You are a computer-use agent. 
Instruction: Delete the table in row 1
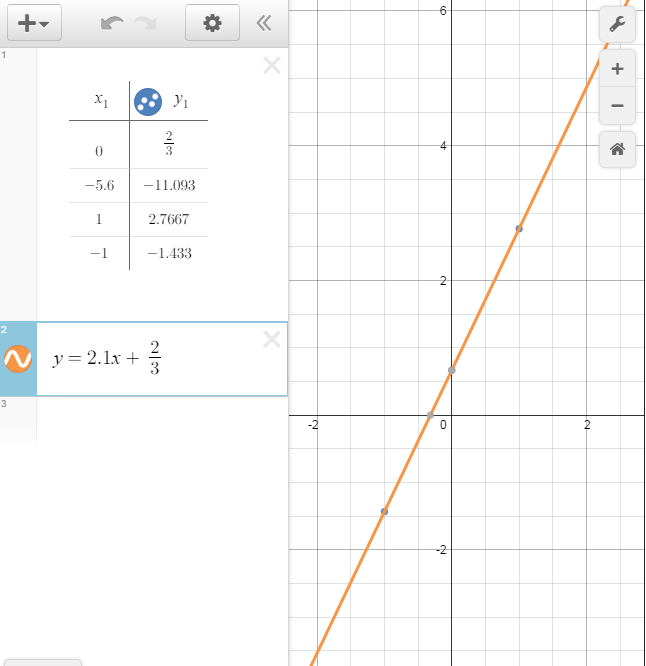(272, 66)
